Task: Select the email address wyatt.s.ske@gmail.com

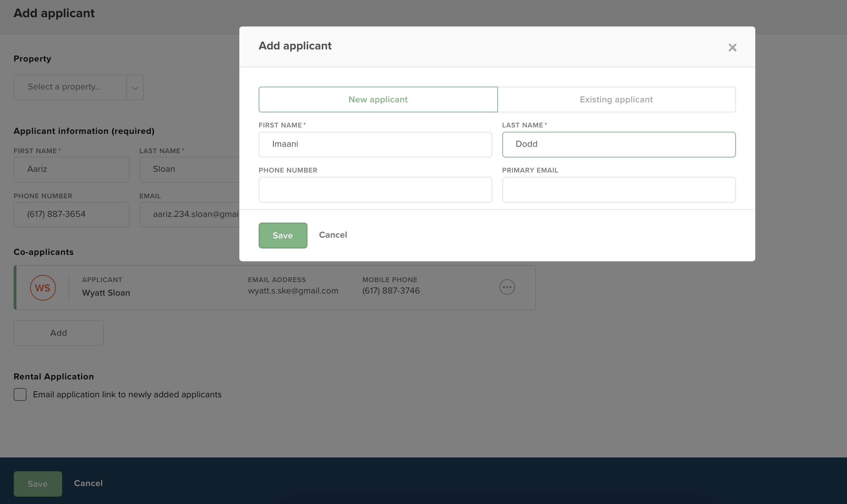Action: point(293,290)
